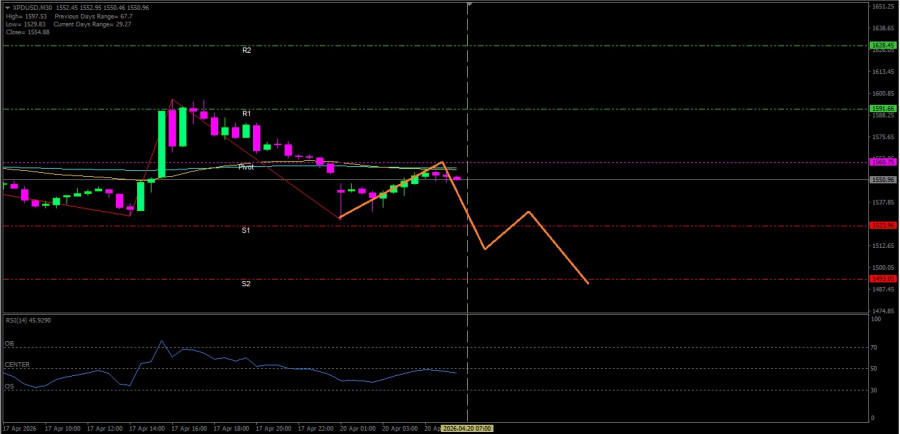The width and height of the screenshot is (900, 434).
Task: Click the RSI(14) indicator label
Action: pyautogui.click(x=27, y=320)
